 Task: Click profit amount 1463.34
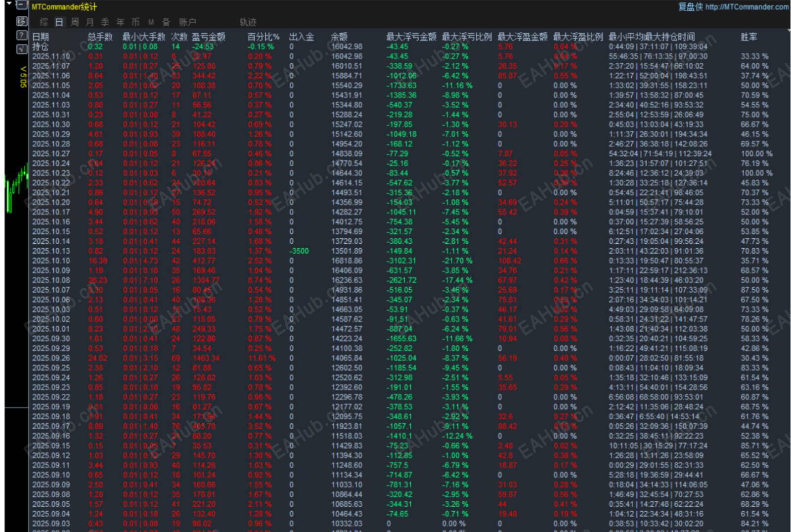(x=206, y=358)
